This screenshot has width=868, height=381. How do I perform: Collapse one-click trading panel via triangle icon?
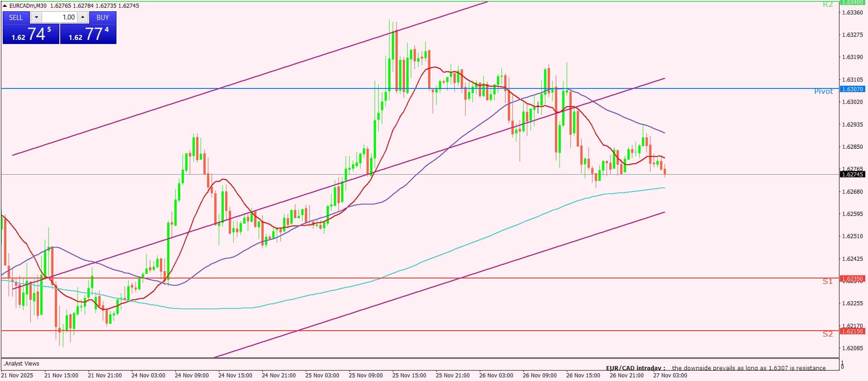(5, 6)
